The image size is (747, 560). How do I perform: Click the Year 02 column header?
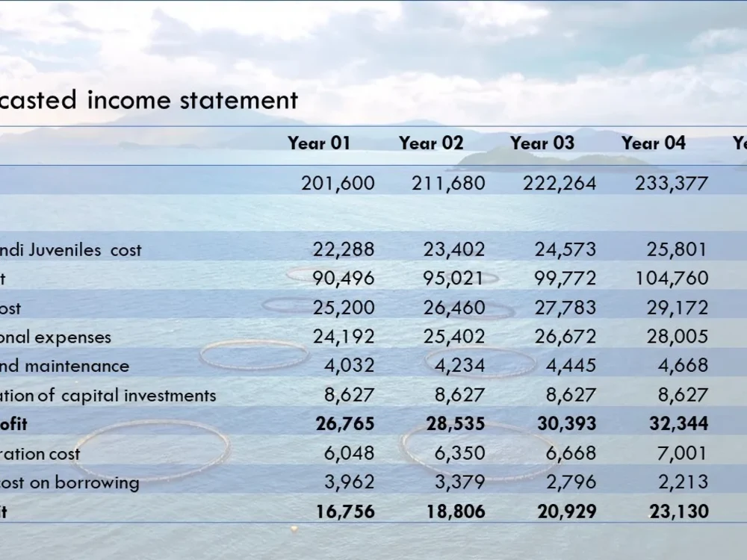click(x=431, y=143)
